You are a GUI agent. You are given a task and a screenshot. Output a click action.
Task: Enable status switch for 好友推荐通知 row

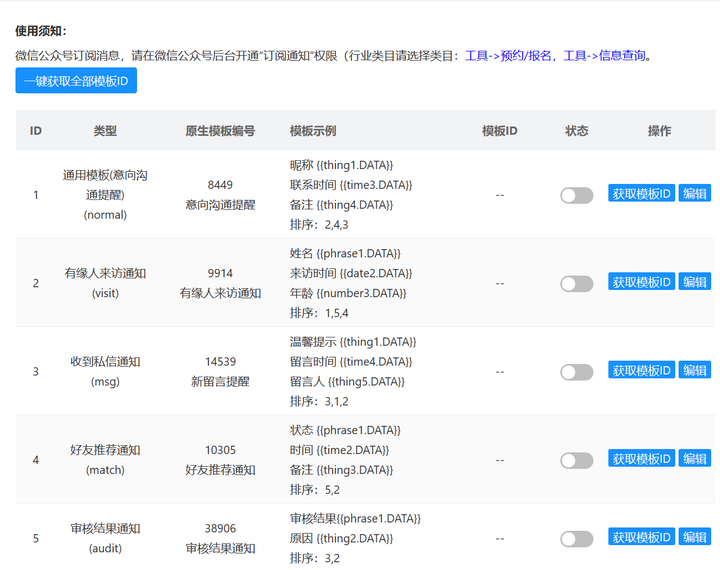[577, 460]
